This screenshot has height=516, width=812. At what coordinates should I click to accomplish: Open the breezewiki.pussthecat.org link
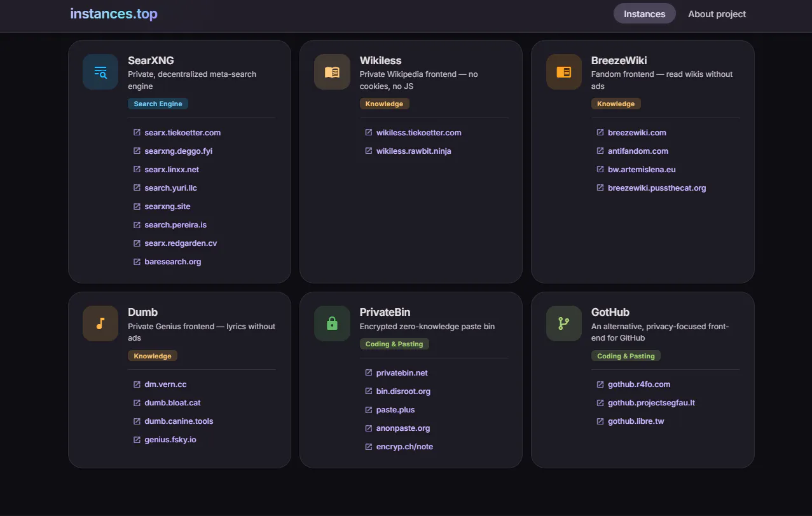(x=657, y=188)
